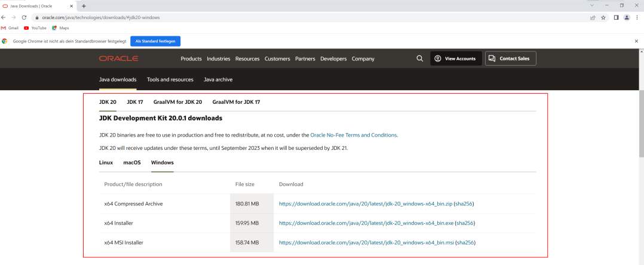Click the View Accounts button

(456, 58)
